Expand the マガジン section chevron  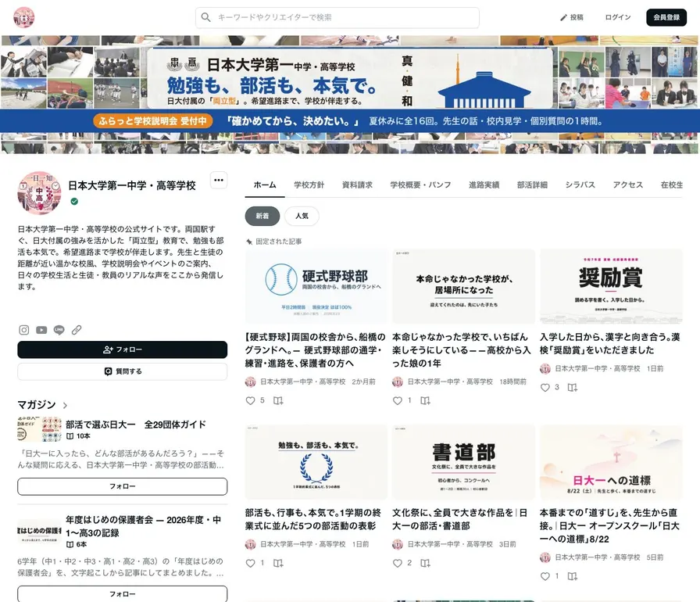click(x=65, y=406)
